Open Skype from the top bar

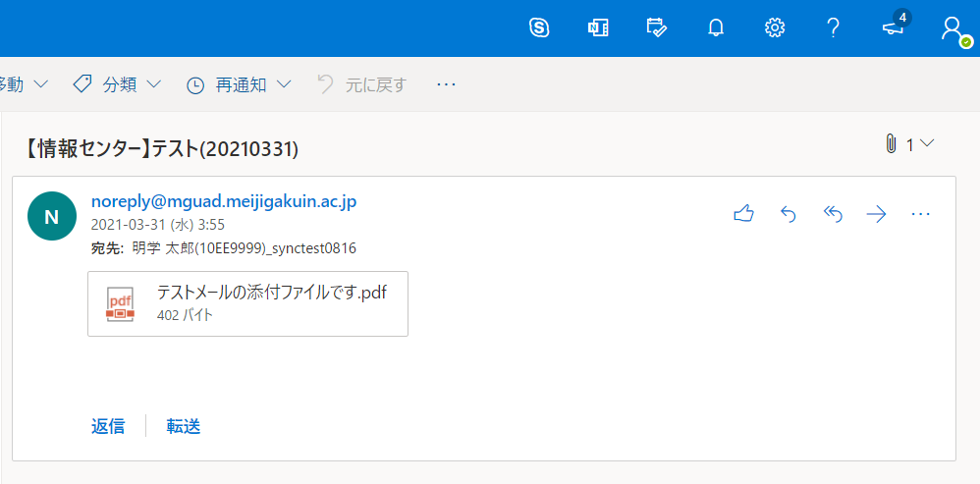click(539, 27)
